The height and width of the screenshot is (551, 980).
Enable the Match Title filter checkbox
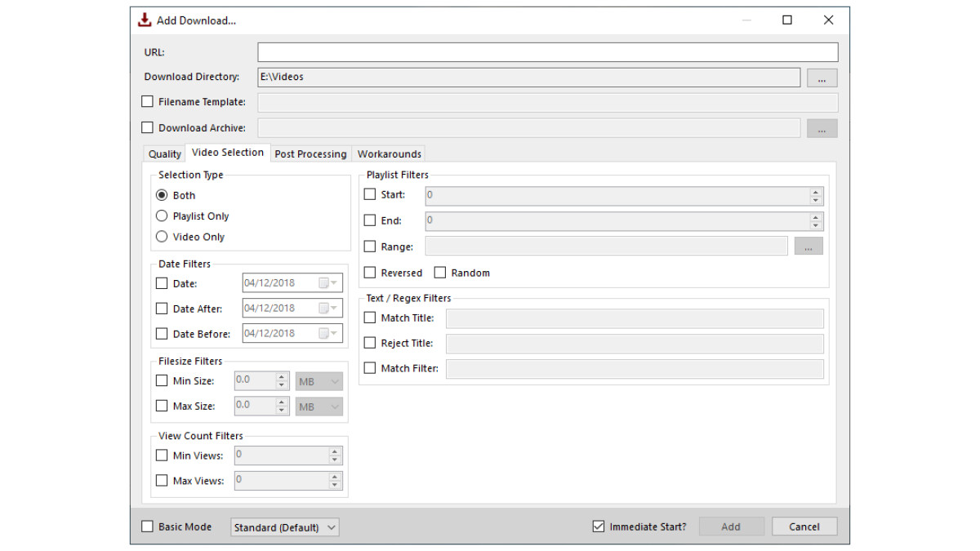point(370,318)
